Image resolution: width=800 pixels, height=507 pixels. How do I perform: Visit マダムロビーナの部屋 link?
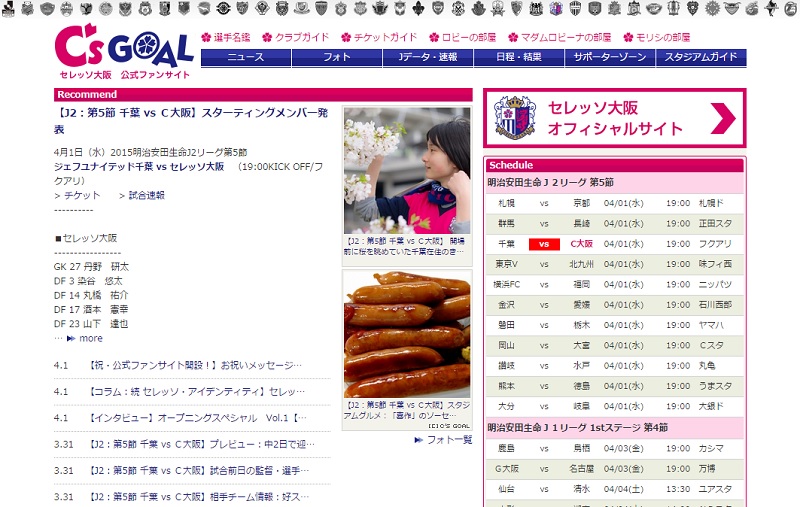[x=566, y=37]
